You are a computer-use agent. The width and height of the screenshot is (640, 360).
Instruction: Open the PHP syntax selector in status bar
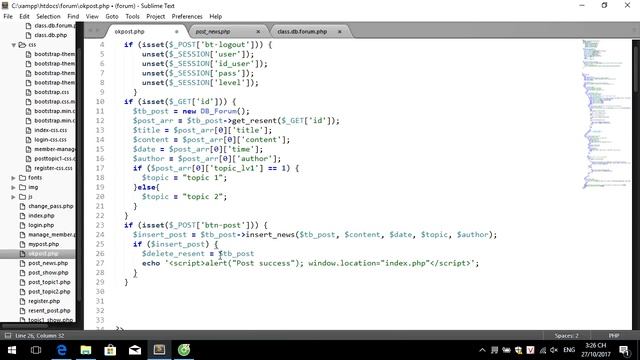(614, 336)
